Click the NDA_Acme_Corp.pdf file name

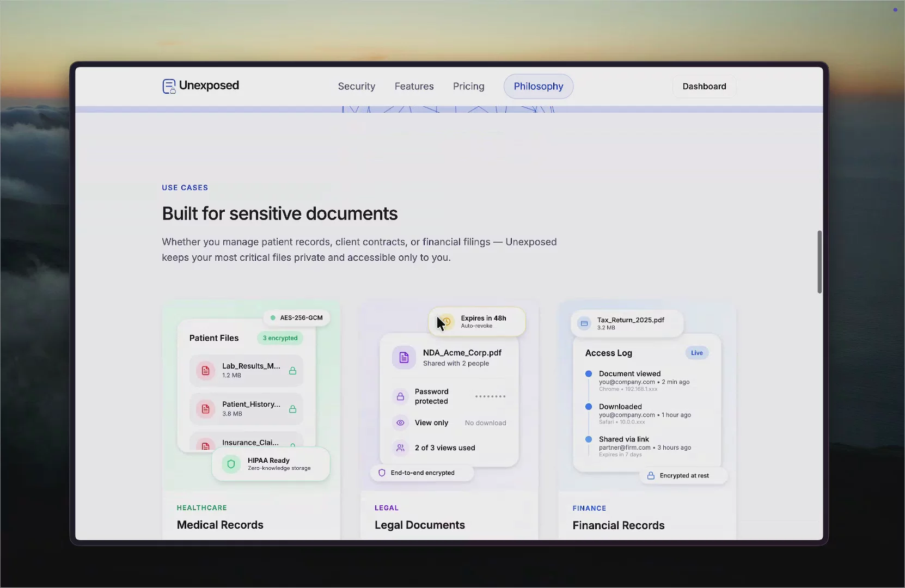[x=462, y=353]
